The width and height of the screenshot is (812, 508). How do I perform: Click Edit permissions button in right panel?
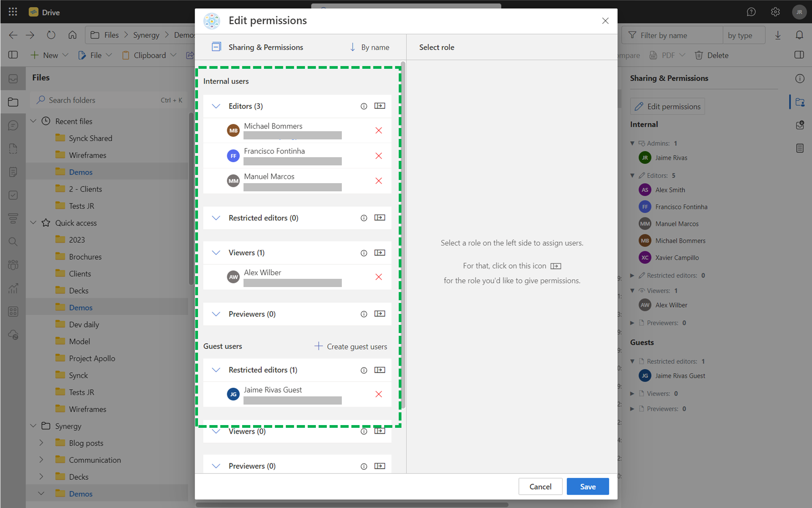(667, 106)
